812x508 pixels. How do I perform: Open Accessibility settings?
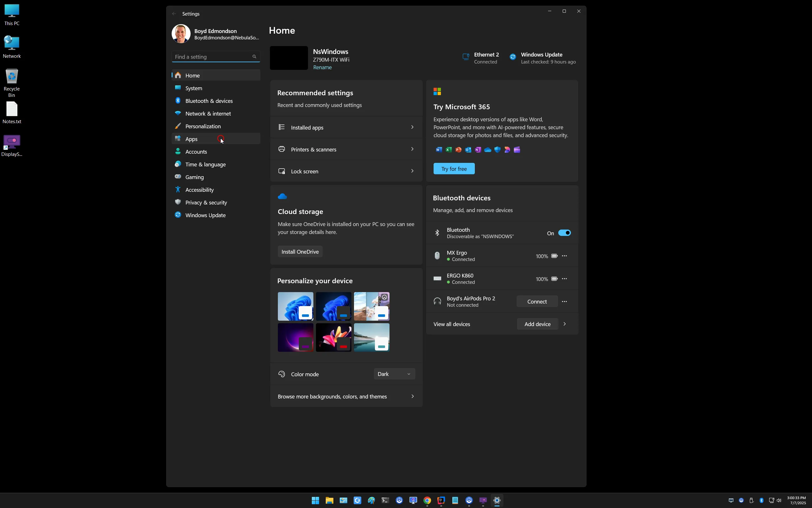pyautogui.click(x=216, y=190)
